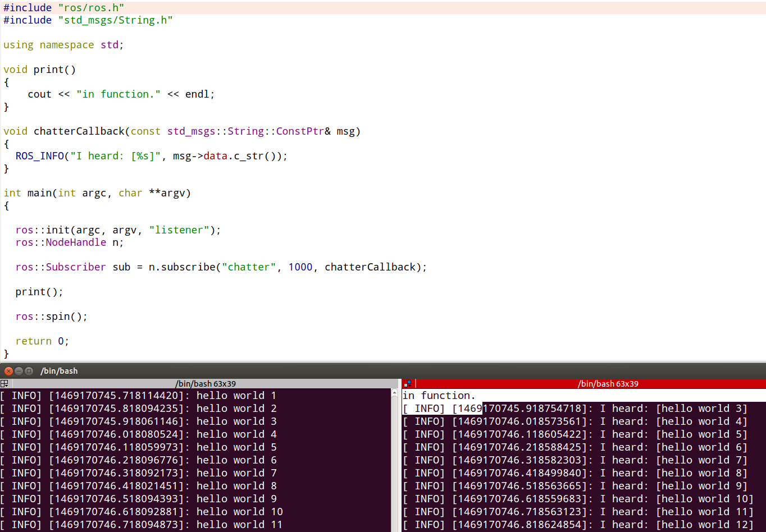Click the cout "in function." statement
Viewport: 766px width, 532px height.
tap(121, 94)
